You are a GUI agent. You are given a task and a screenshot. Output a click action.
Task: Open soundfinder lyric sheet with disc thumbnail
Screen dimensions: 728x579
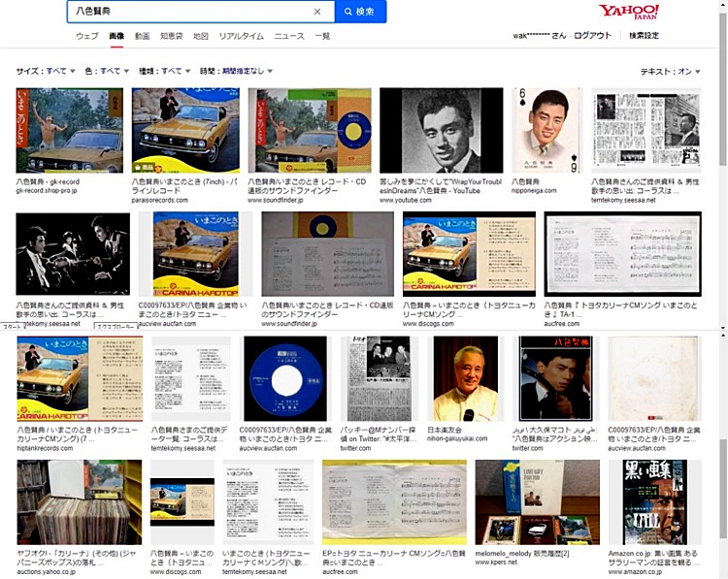328,254
